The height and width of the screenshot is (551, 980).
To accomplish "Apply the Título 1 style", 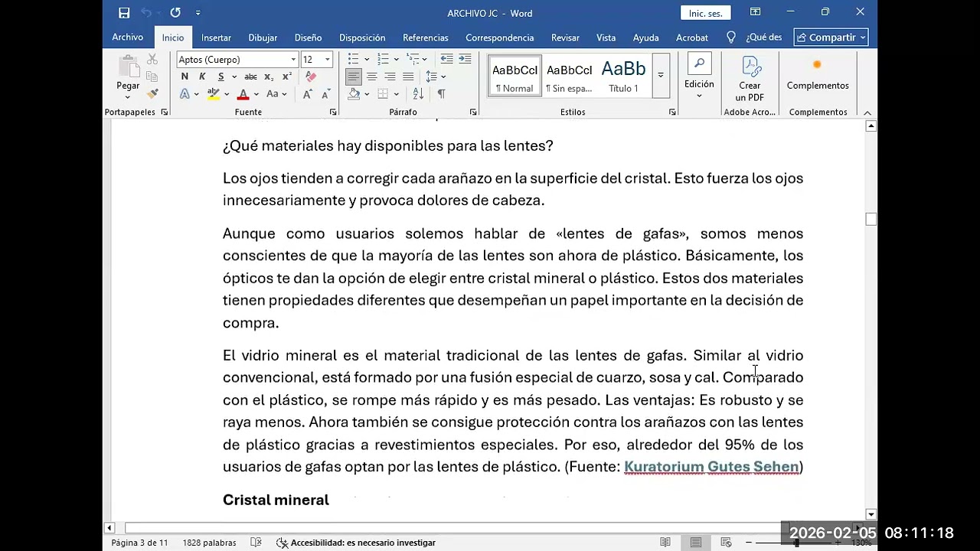I will 623,75.
